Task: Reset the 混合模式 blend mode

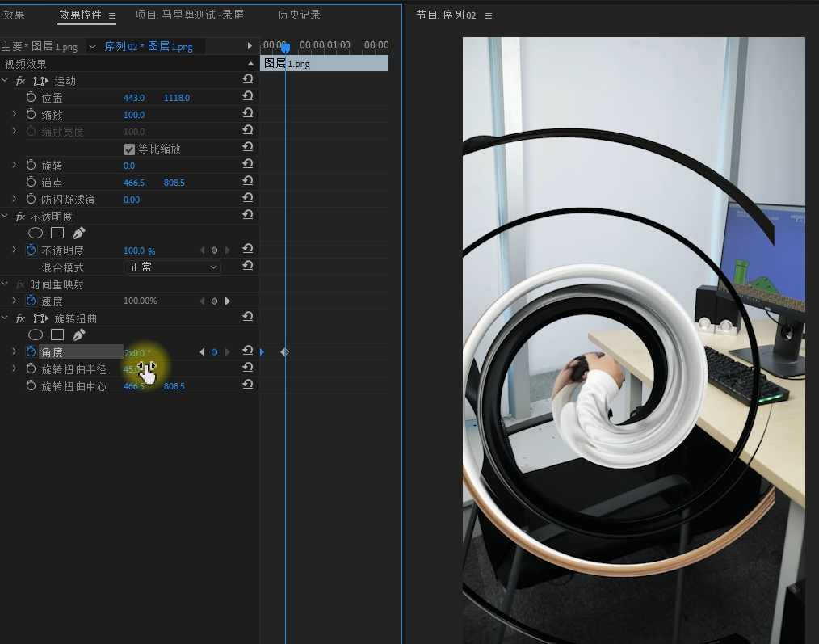Action: pyautogui.click(x=248, y=266)
